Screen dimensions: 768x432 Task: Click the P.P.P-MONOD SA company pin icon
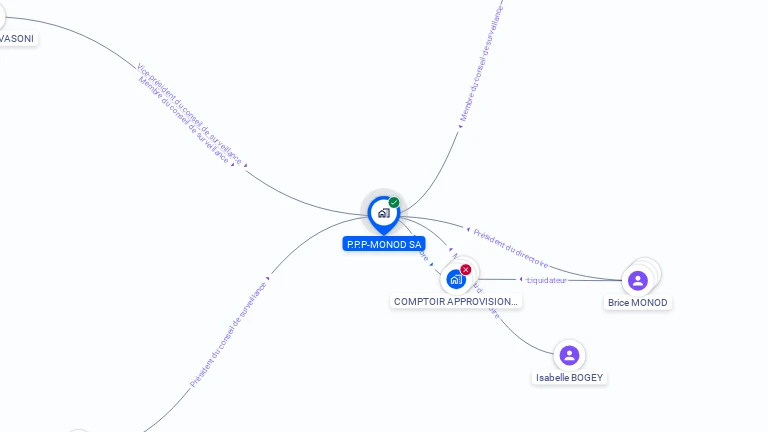pyautogui.click(x=384, y=214)
